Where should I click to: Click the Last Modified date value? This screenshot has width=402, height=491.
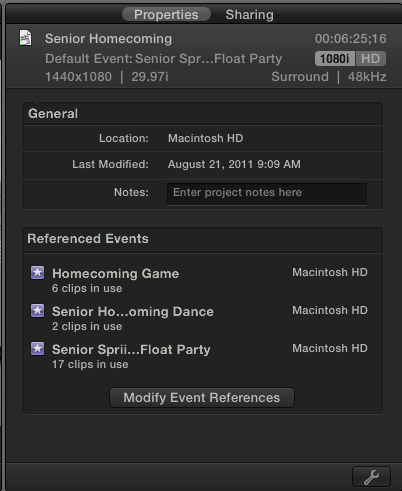click(x=234, y=164)
